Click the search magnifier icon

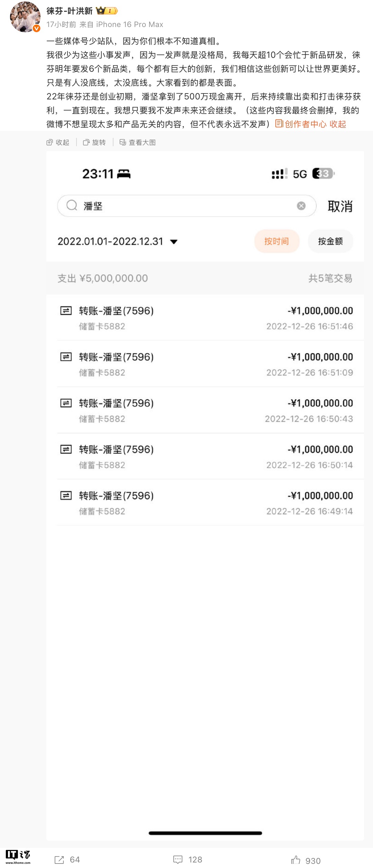[72, 205]
